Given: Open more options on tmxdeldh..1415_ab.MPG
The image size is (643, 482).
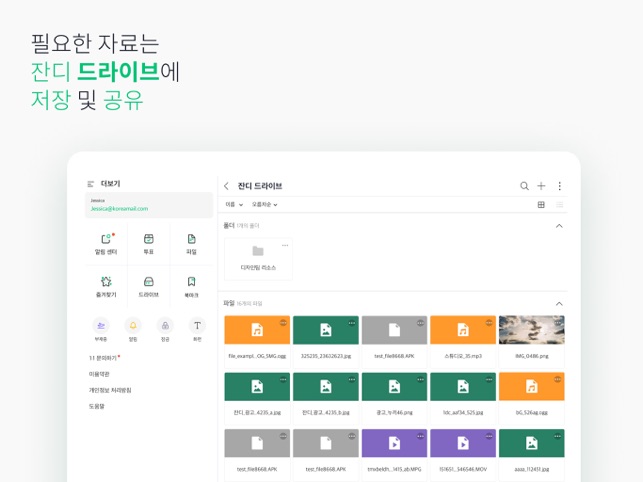Looking at the screenshot, I should pyautogui.click(x=421, y=436).
